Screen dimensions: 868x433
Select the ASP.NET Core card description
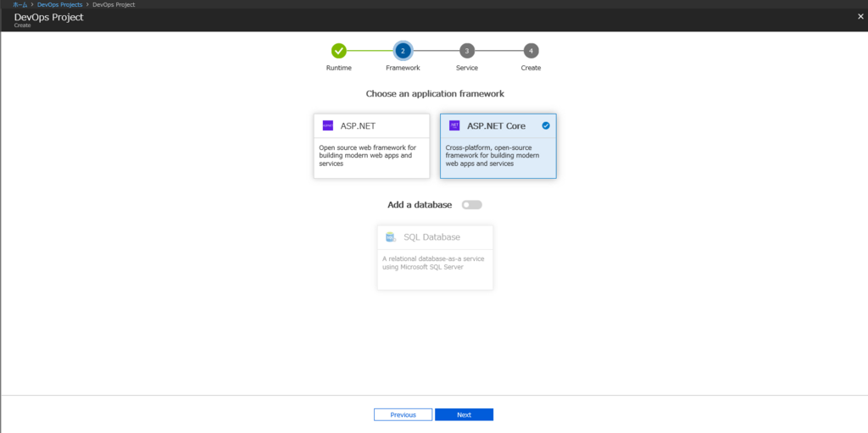click(x=492, y=156)
